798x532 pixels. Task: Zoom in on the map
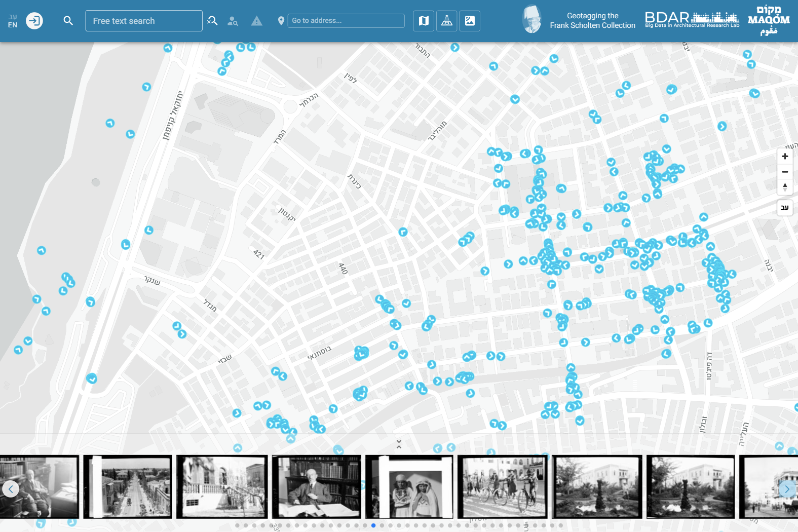coord(785,157)
